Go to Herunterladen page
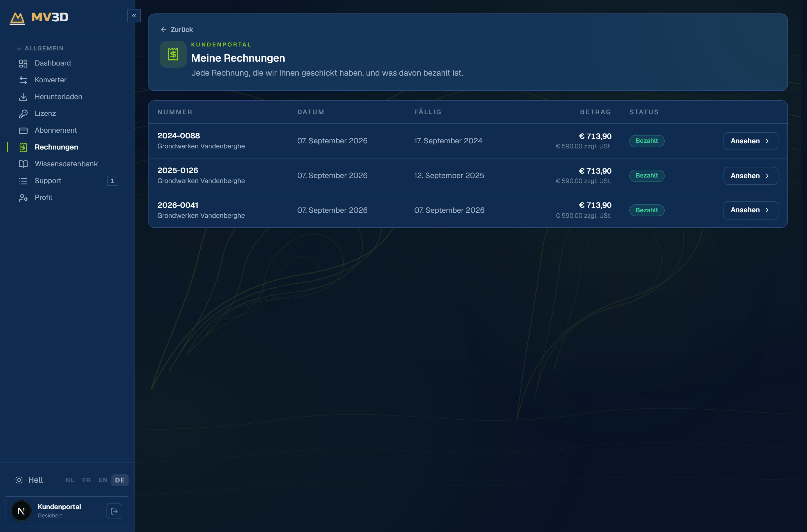 tap(67, 97)
